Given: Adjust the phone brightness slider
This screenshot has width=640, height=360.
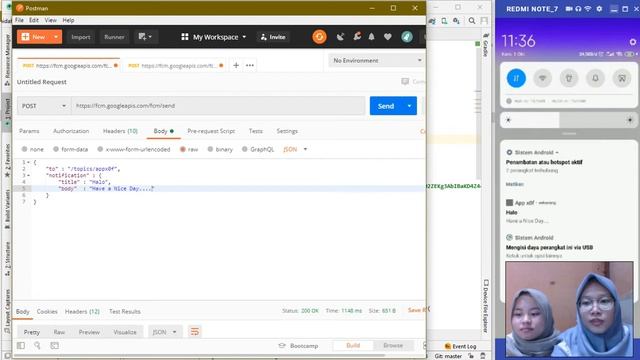Looking at the screenshot, I should (x=569, y=120).
